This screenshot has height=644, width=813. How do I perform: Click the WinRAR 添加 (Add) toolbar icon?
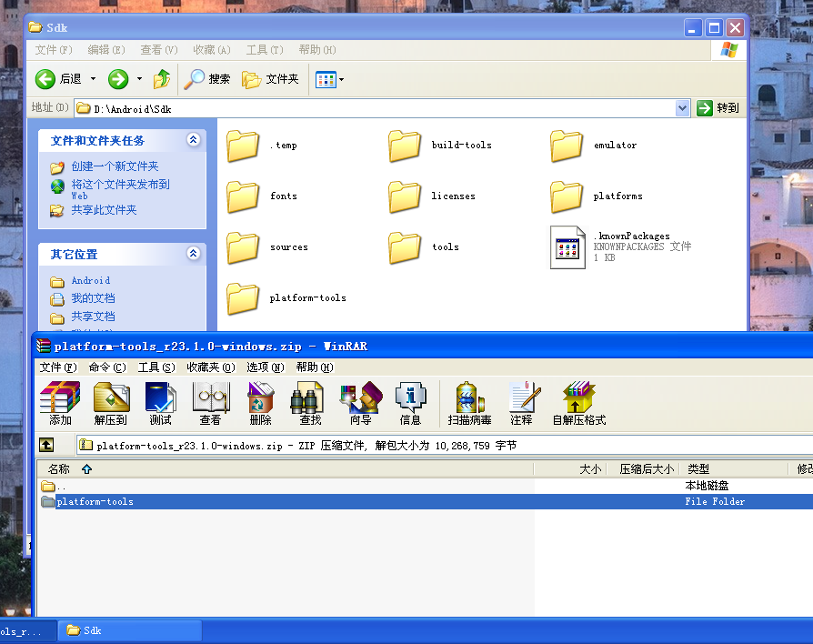point(60,403)
